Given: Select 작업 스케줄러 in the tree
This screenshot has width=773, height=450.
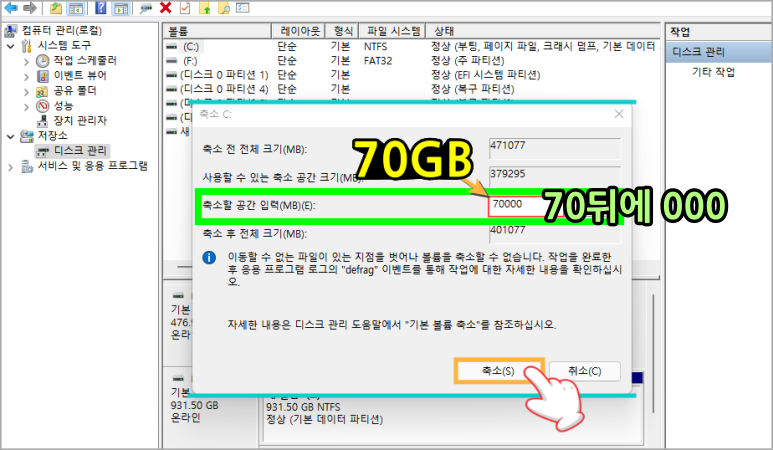Looking at the screenshot, I should point(85,61).
